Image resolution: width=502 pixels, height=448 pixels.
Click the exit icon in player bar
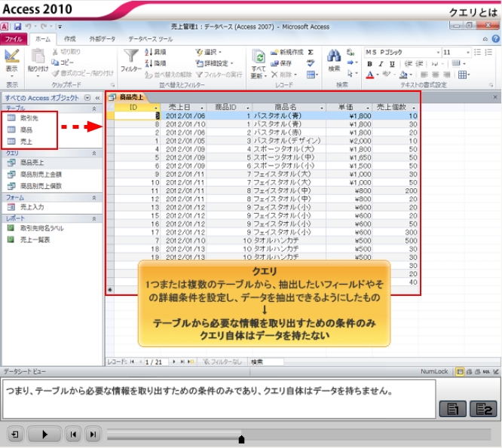click(15, 434)
